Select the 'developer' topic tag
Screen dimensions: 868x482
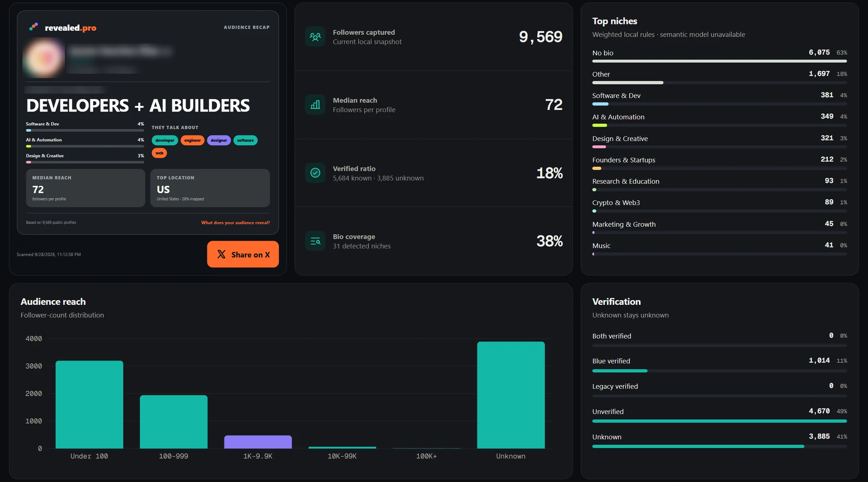tap(165, 140)
